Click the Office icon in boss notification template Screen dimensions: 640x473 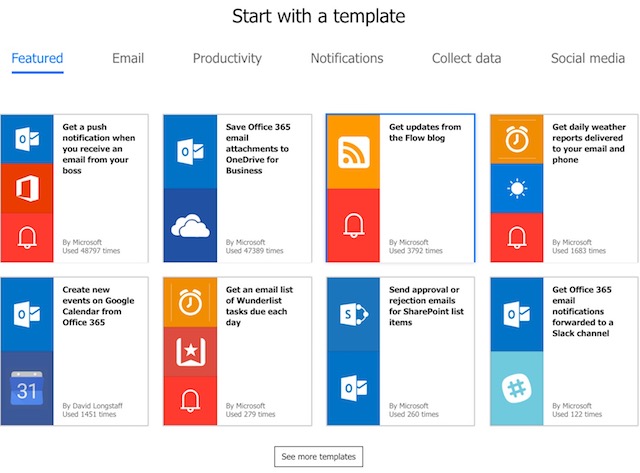[x=27, y=188]
